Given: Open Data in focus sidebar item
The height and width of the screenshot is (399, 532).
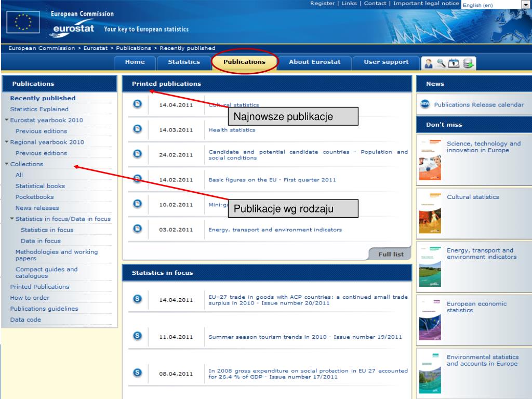Looking at the screenshot, I should (x=41, y=241).
